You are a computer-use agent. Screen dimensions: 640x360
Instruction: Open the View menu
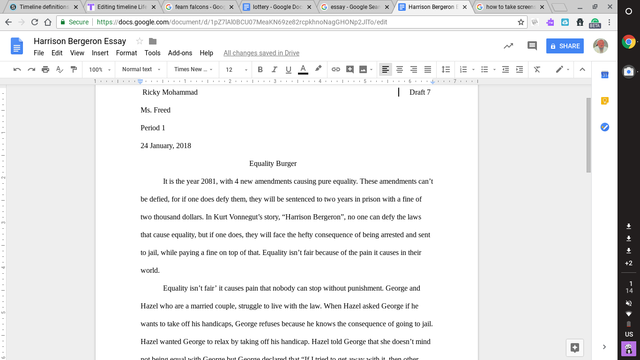coord(77,53)
